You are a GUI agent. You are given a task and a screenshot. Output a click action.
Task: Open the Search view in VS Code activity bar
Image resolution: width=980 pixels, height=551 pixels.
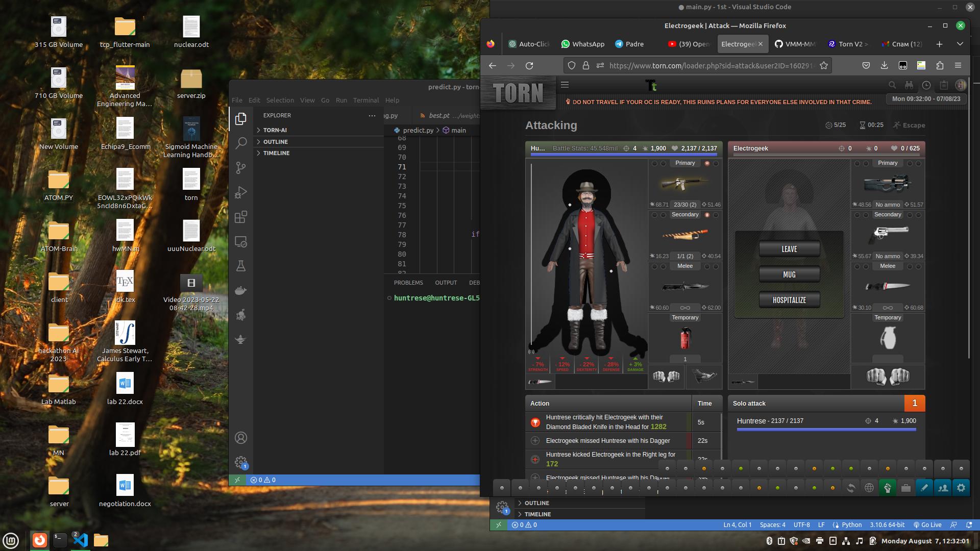click(x=241, y=143)
